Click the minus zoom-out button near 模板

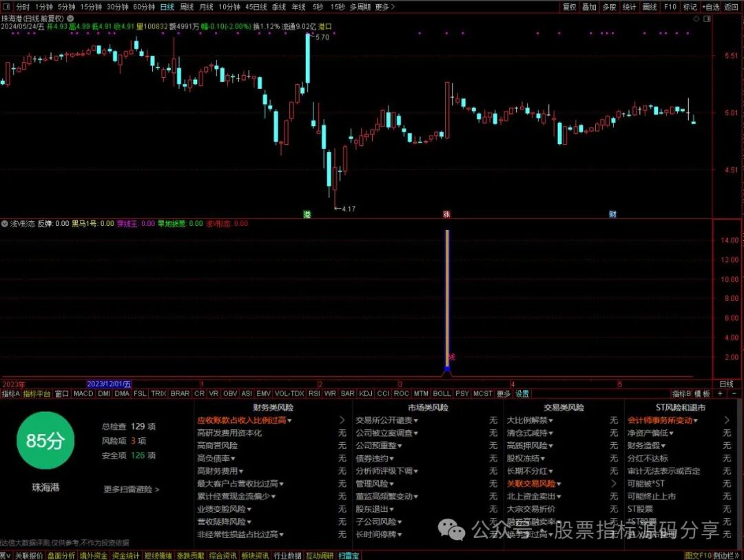point(734,394)
